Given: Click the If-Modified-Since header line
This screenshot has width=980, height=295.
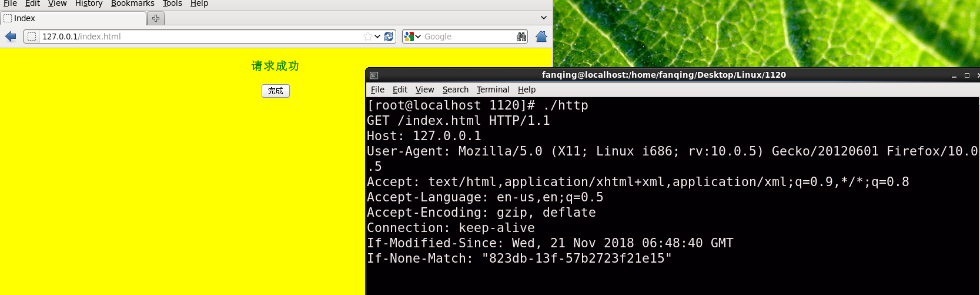Looking at the screenshot, I should pos(550,243).
